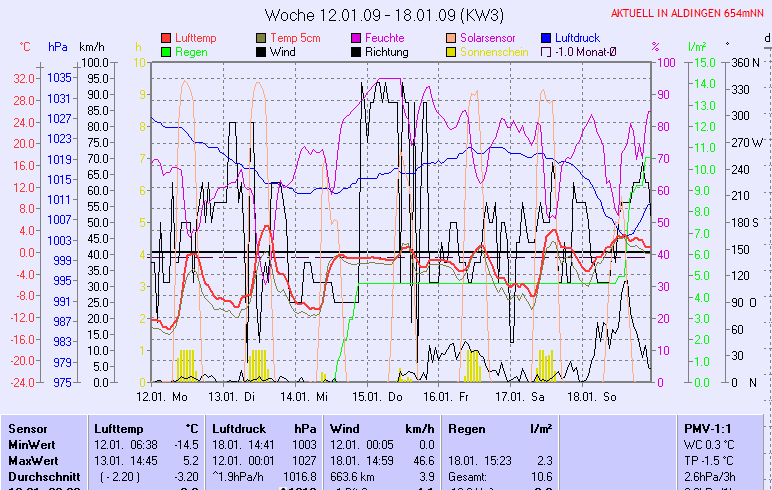This screenshot has width=772, height=490.
Task: Click the black Wind legend square
Action: 261,51
